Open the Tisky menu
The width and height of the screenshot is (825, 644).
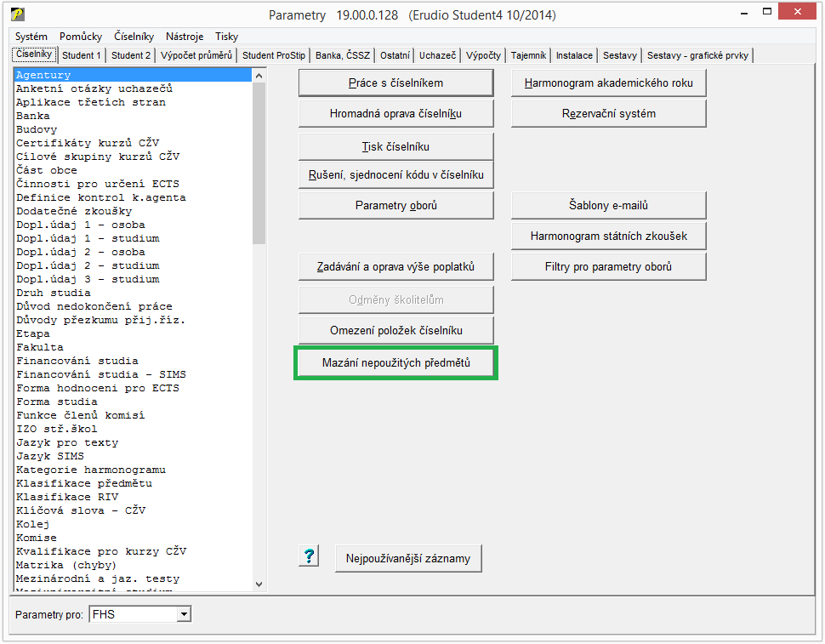227,37
